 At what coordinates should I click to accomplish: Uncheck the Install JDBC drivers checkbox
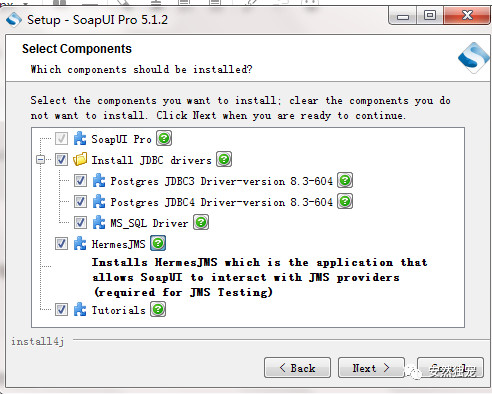(x=61, y=159)
